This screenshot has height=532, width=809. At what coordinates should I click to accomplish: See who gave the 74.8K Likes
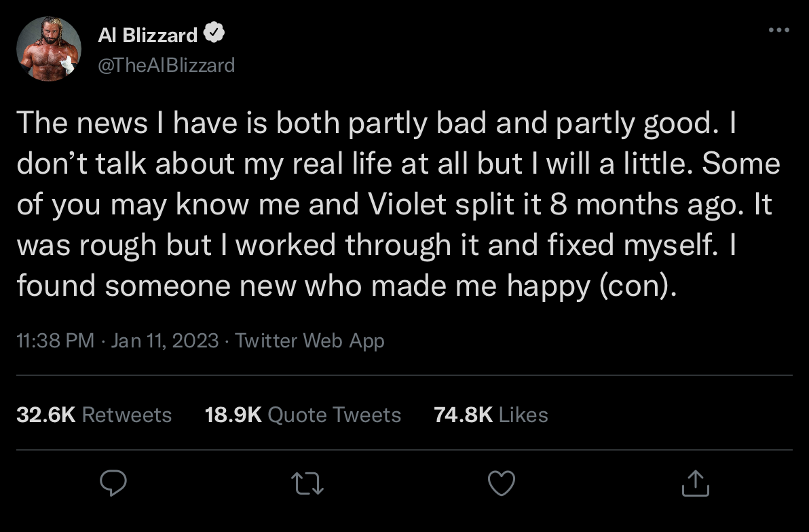tap(491, 415)
